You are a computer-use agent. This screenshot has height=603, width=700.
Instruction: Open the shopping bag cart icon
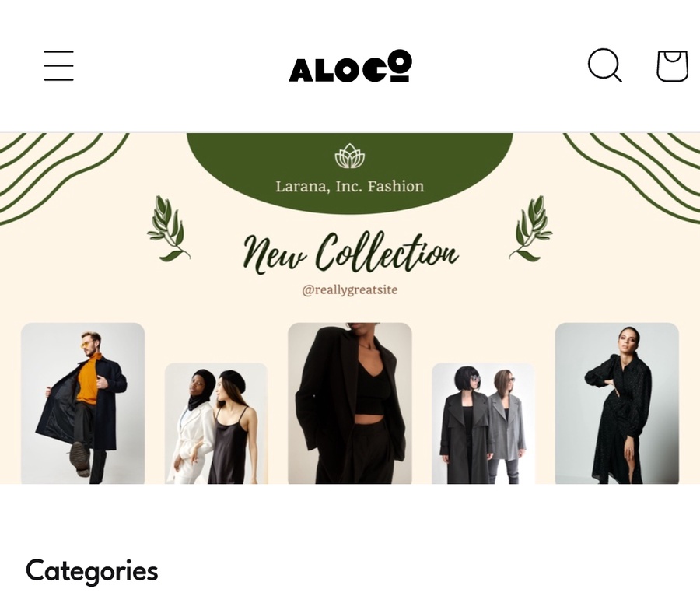pos(672,65)
